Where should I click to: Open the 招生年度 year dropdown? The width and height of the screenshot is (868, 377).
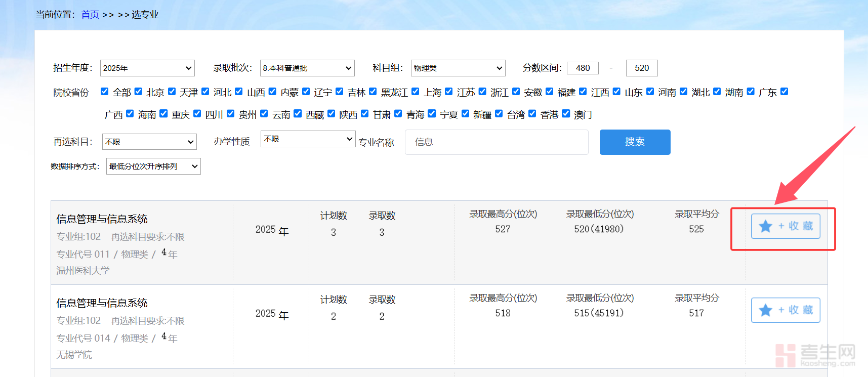[147, 68]
